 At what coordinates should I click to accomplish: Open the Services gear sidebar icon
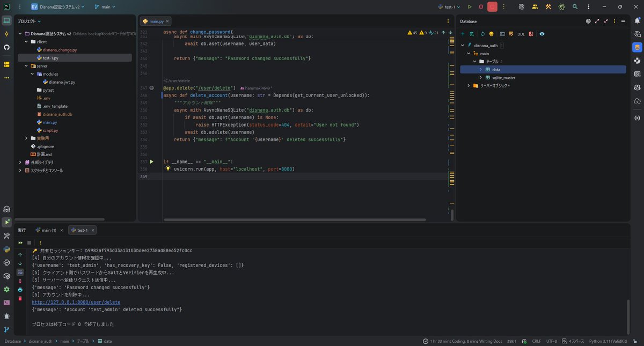tap(6, 289)
